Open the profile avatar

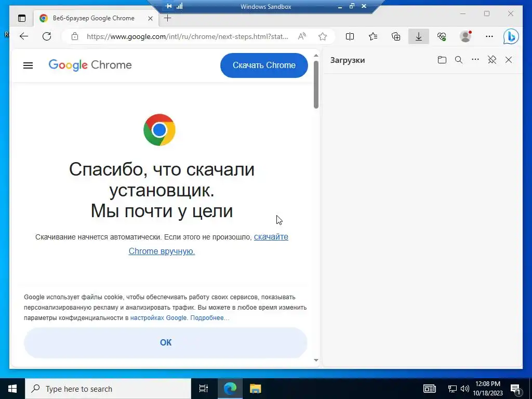465,36
